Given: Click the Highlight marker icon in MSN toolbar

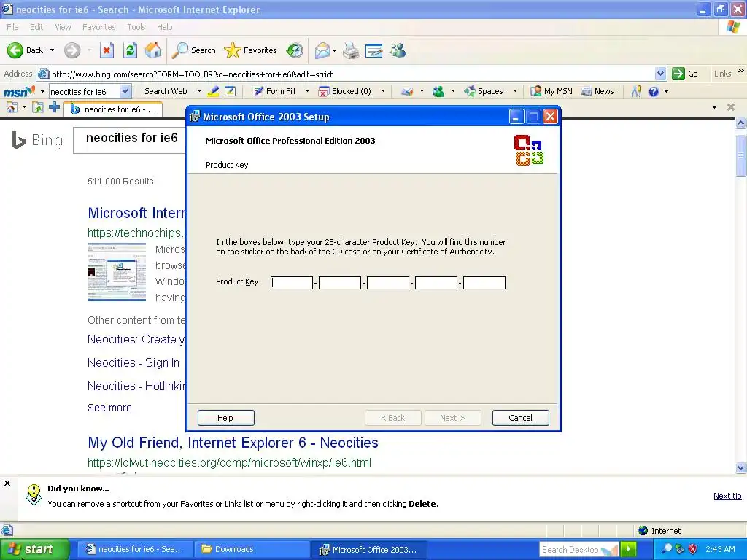Looking at the screenshot, I should coord(214,91).
